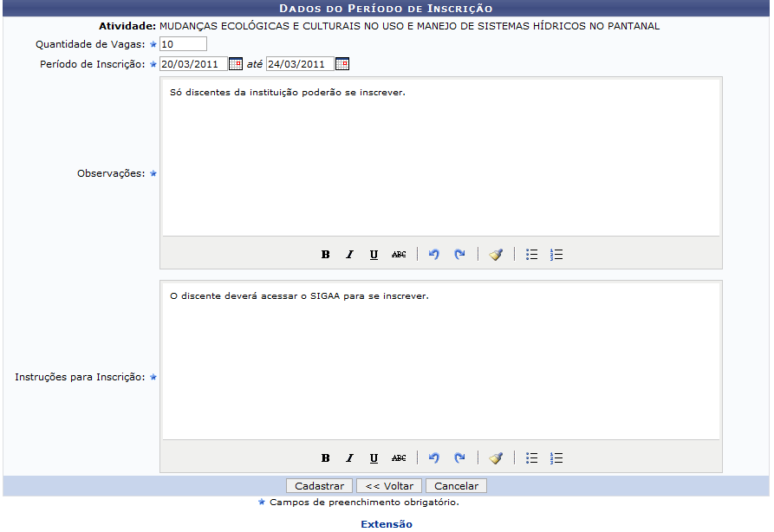The width and height of the screenshot is (774, 532).
Task: Go back with the << Voltar button
Action: click(x=389, y=486)
